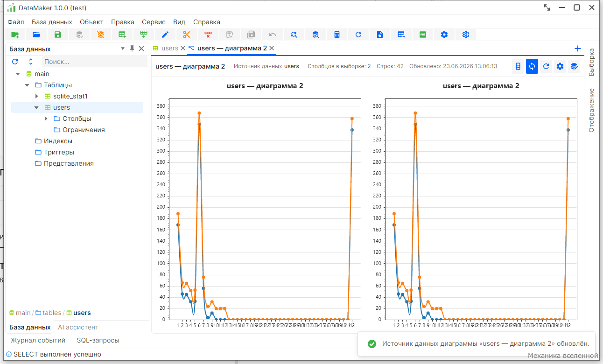The height and width of the screenshot is (364, 603).
Task: Click the green PDF export icon
Action: 423,35
